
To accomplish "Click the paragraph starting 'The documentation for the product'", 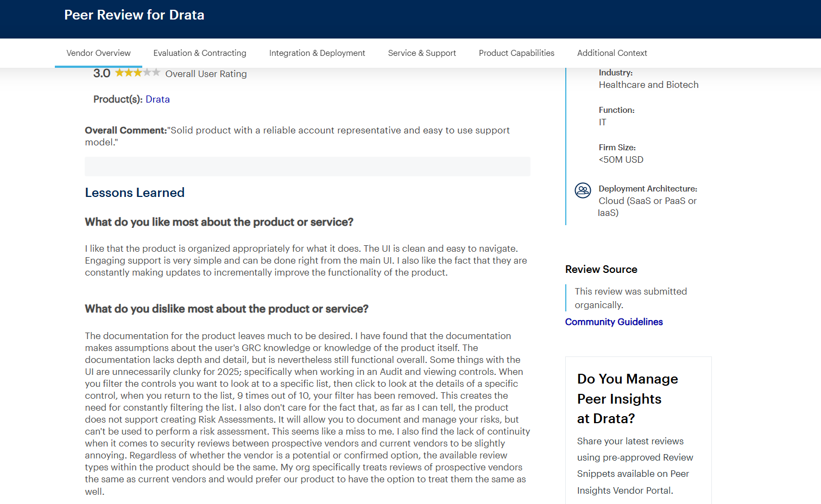I will [307, 413].
